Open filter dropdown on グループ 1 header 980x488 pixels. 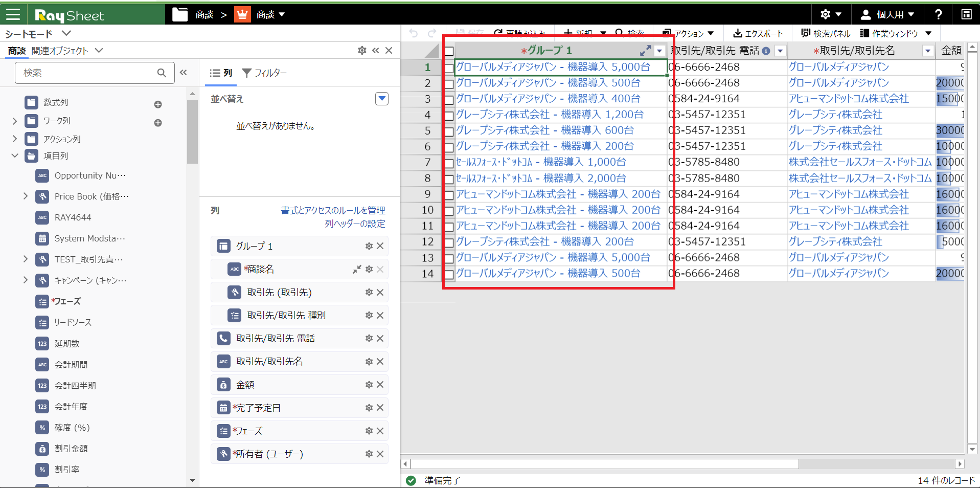pos(659,51)
